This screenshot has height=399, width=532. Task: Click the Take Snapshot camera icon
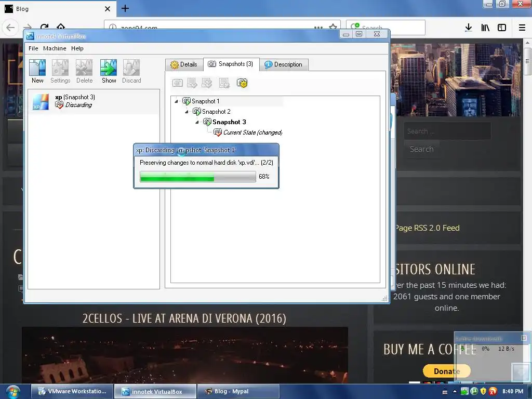(x=178, y=83)
